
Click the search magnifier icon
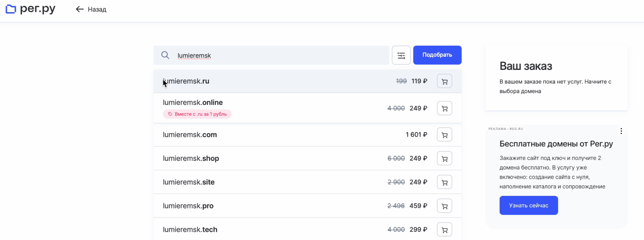tap(165, 55)
